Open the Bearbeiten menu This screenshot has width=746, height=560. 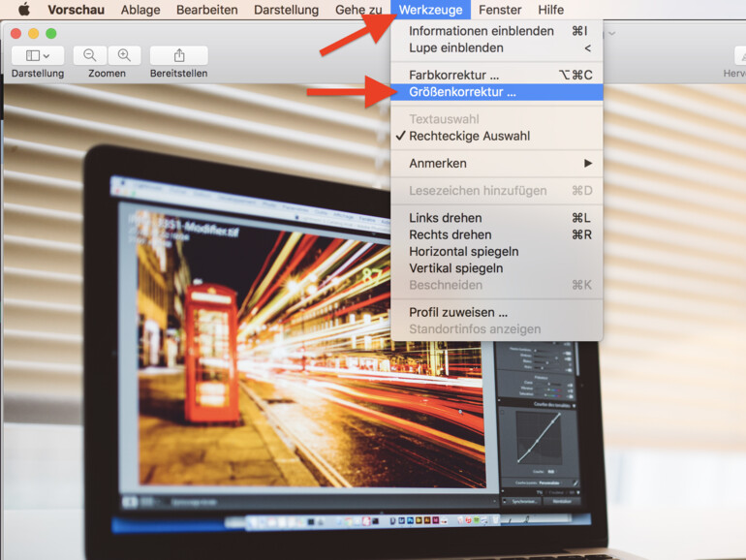207,10
